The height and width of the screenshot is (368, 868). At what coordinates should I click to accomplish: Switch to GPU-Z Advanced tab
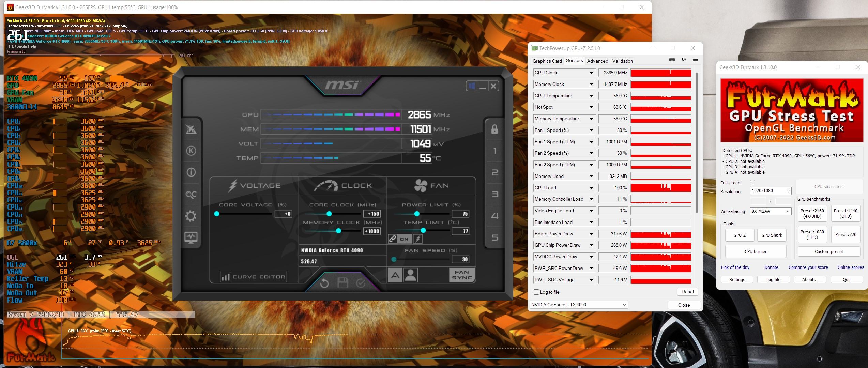point(597,61)
